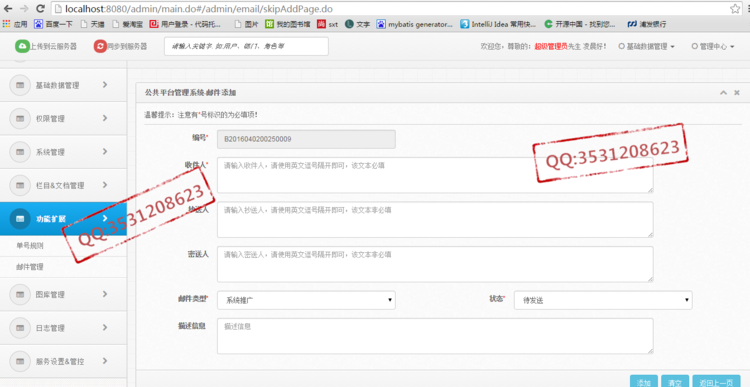Click the browser address bar URL
This screenshot has width=750, height=387.
(x=199, y=9)
